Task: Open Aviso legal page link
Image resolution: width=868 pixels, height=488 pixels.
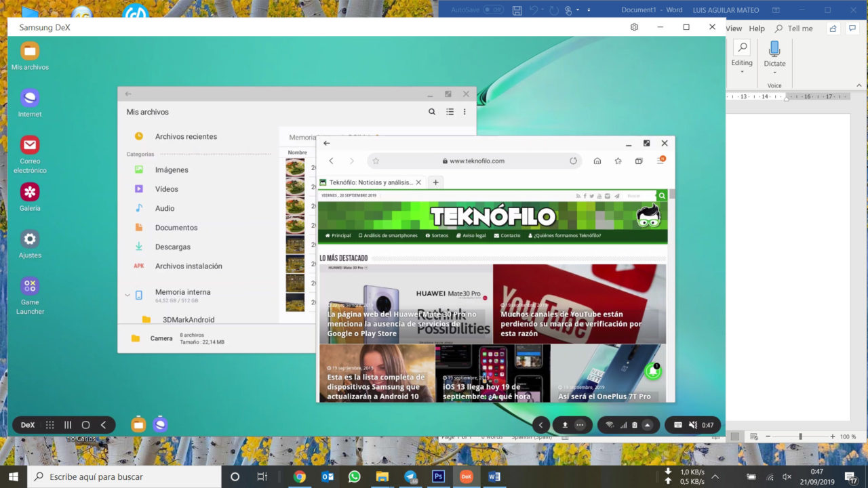Action: (x=471, y=236)
